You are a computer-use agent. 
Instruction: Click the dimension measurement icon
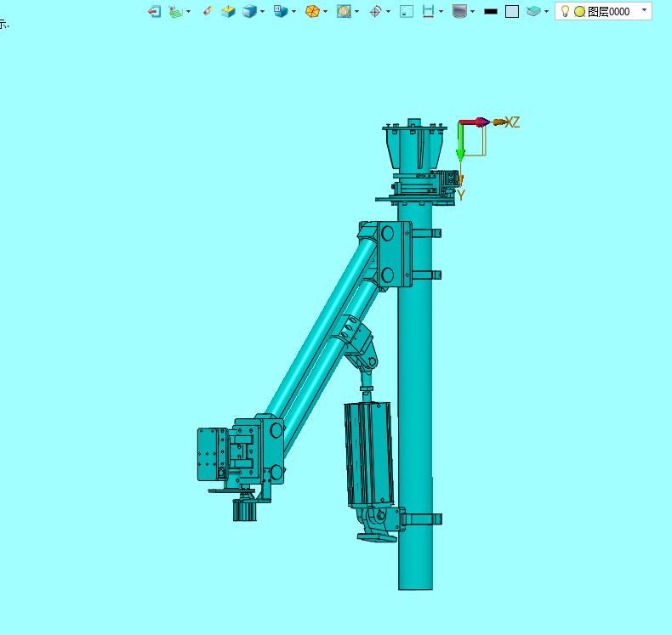[428, 12]
